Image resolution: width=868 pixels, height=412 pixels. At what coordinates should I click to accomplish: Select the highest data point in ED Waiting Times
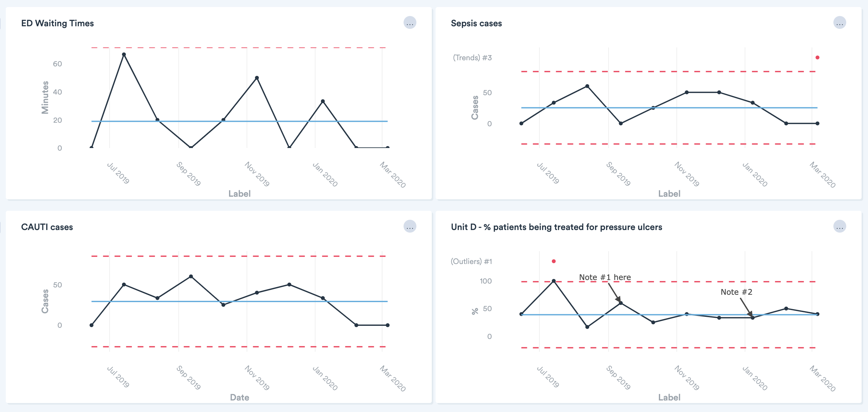point(124,54)
